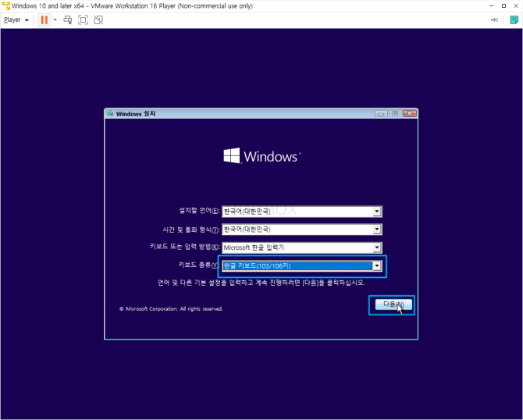
Task: Click the Send Ctrl+Alt+Del icon
Action: pos(68,20)
